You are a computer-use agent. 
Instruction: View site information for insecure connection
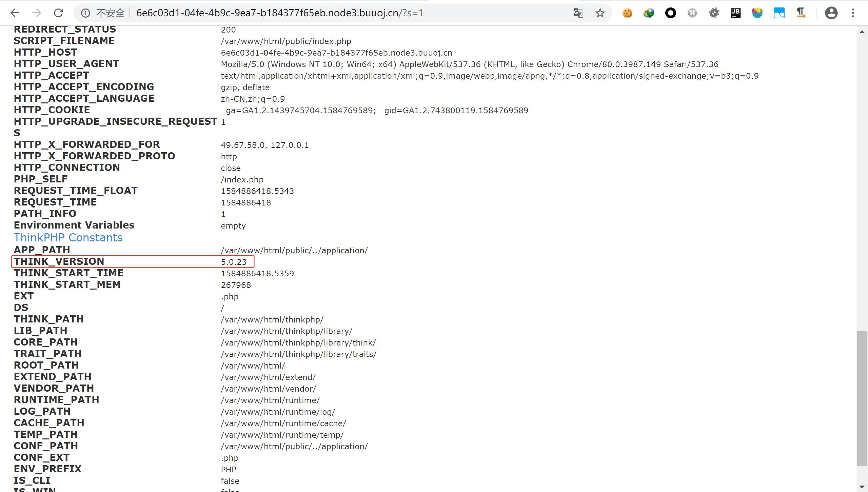tap(85, 13)
